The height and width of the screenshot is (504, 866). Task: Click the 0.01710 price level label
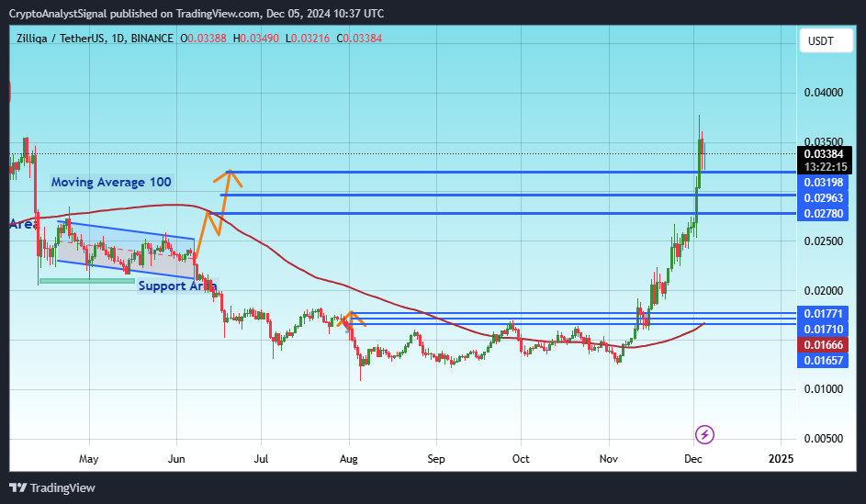[824, 329]
